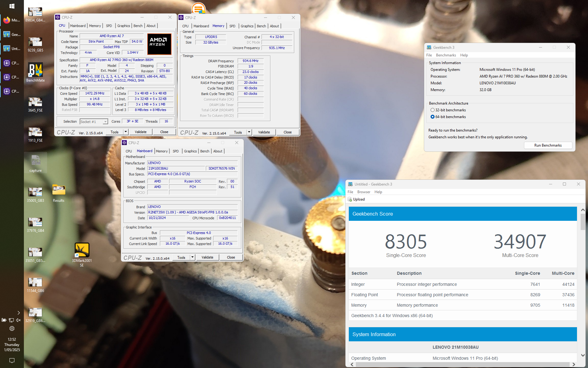Image resolution: width=588 pixels, height=368 pixels.
Task: Click the Single-Core Score value 8305
Action: point(406,242)
